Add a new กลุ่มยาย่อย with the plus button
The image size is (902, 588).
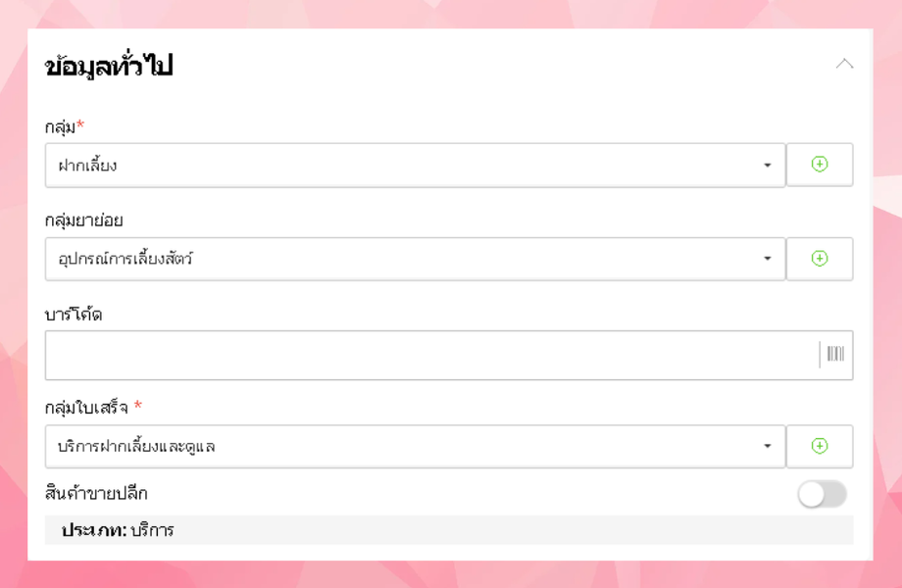[820, 259]
